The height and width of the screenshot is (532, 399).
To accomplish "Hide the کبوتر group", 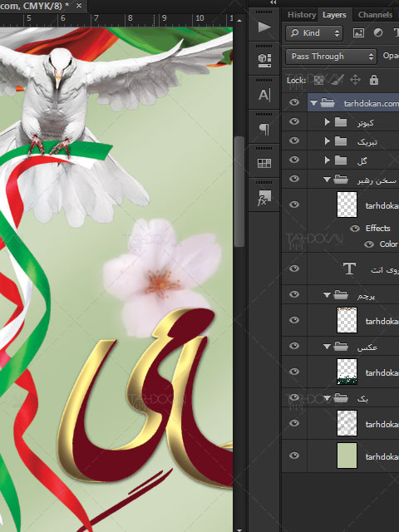I will click(x=294, y=121).
